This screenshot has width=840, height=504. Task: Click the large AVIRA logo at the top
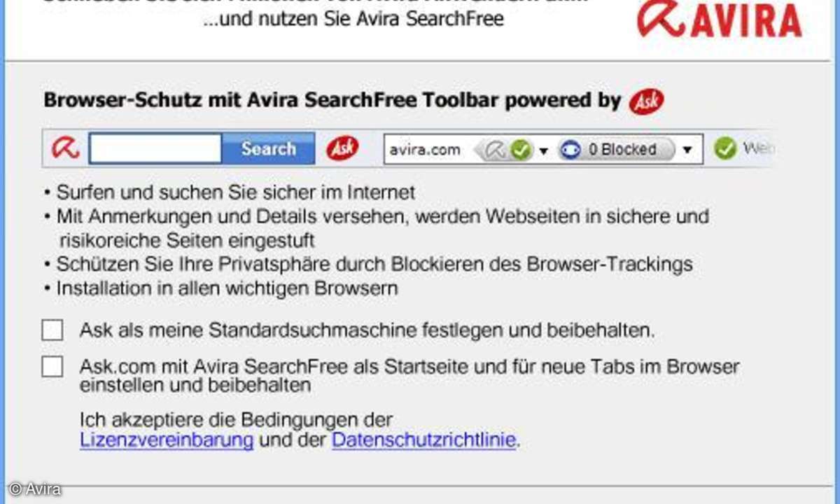[719, 18]
